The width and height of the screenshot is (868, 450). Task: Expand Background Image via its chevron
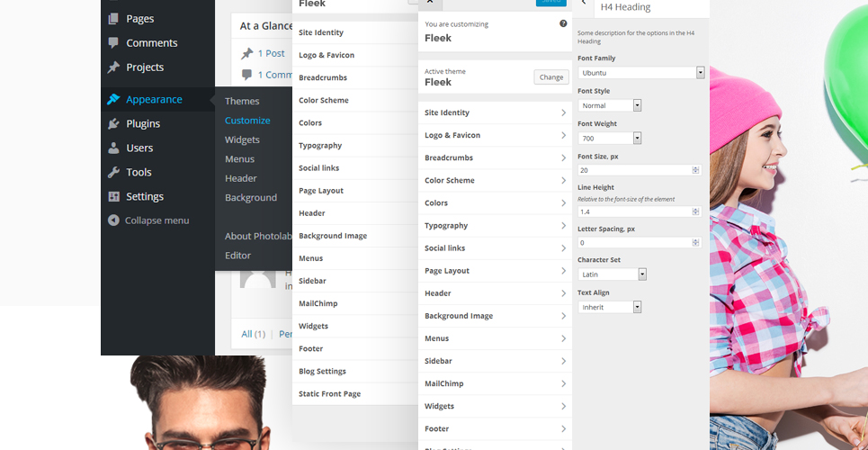click(x=563, y=316)
